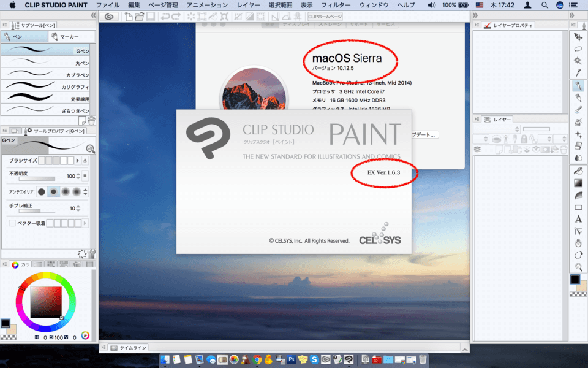Adjust the 手ブレ補正 slider bar
This screenshot has height=368, width=588.
(x=37, y=211)
